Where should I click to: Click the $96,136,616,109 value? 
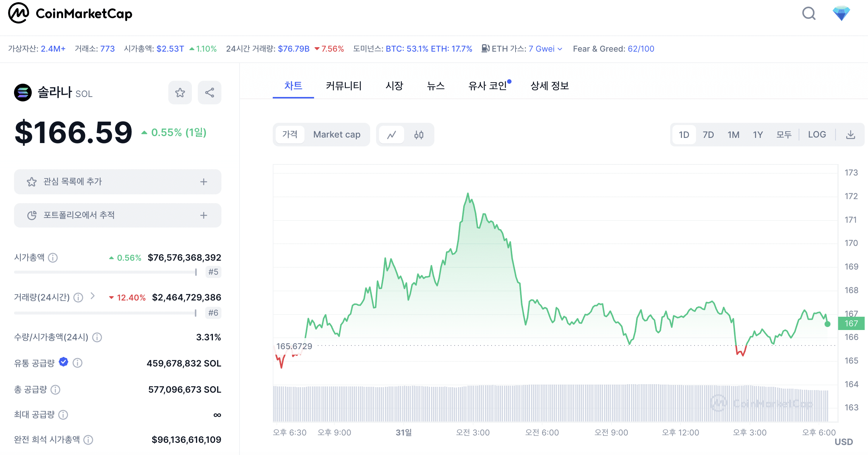point(186,440)
